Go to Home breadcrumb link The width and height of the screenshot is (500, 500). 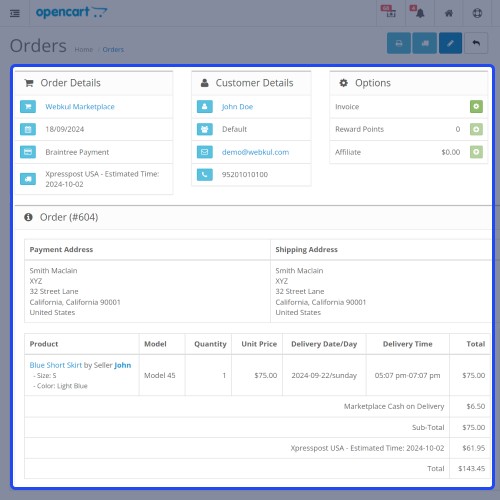[84, 49]
